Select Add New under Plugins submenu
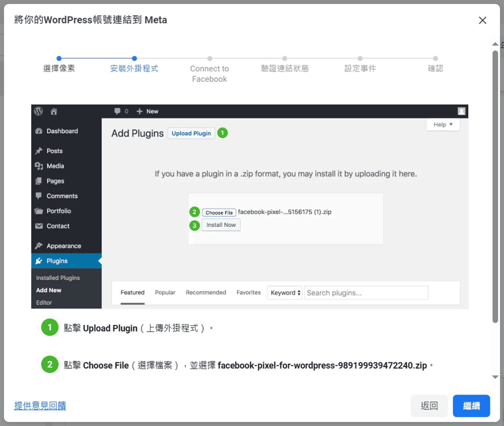The height and width of the screenshot is (426, 504). 49,290
